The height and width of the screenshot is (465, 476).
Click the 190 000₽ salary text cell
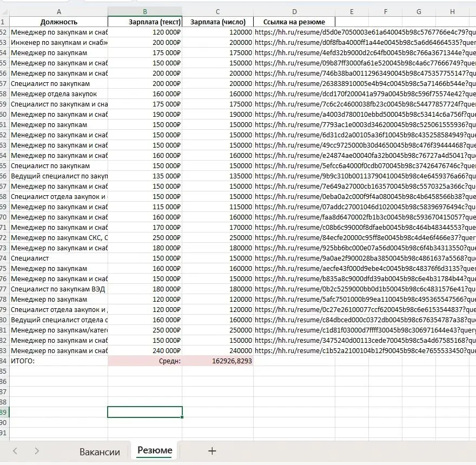pos(145,115)
